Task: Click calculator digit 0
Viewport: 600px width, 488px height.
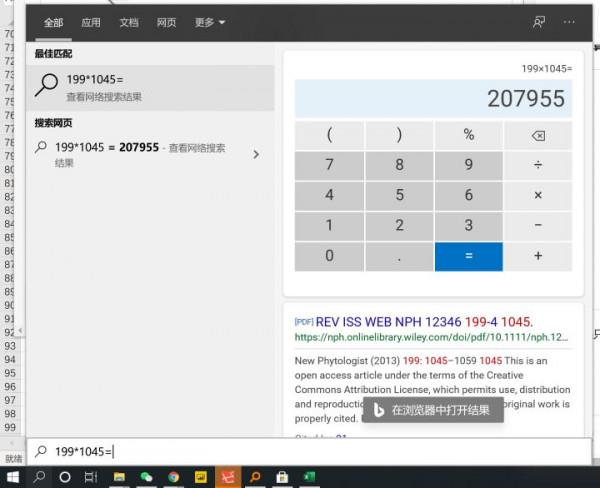Action: [x=329, y=256]
